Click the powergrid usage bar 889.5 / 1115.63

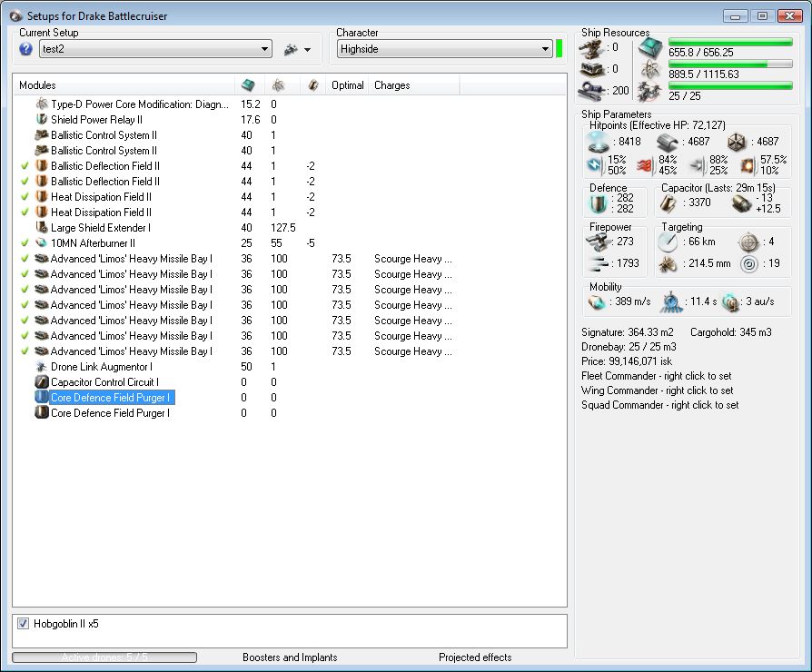pyautogui.click(x=730, y=64)
